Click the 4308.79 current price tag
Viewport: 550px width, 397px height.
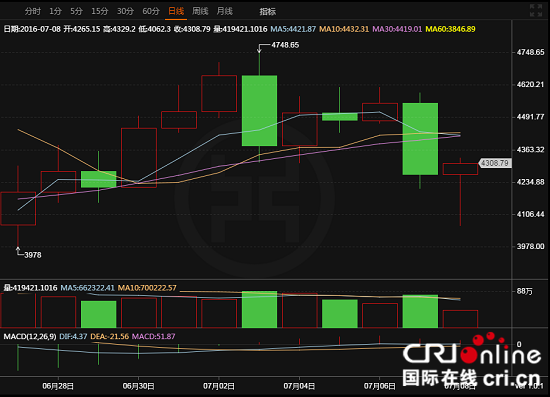495,163
